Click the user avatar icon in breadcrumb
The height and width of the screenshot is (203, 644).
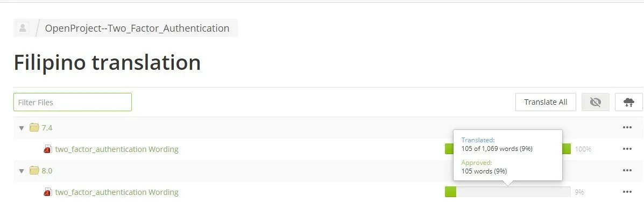(x=23, y=28)
